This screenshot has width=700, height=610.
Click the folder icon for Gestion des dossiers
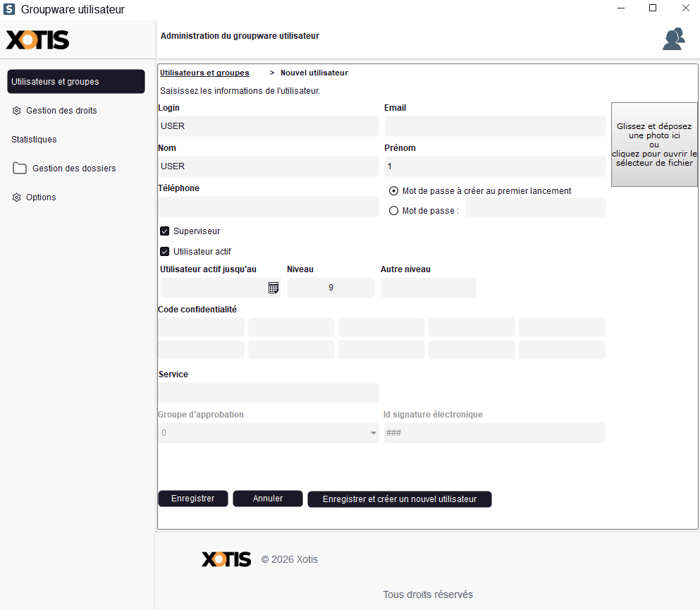pyautogui.click(x=20, y=169)
